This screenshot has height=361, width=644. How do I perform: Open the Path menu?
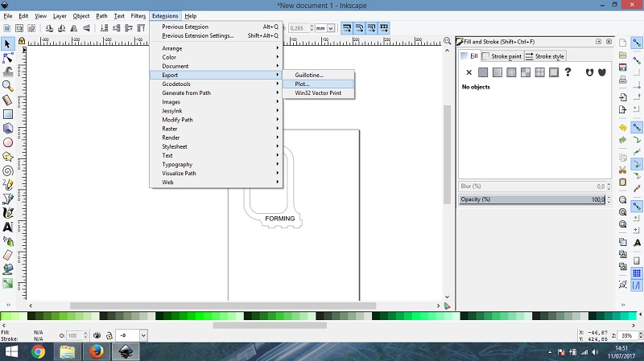pyautogui.click(x=101, y=16)
